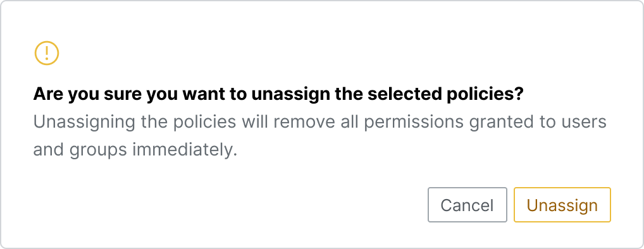Click the empty area left of Cancel
644x249 pixels.
coord(222,205)
